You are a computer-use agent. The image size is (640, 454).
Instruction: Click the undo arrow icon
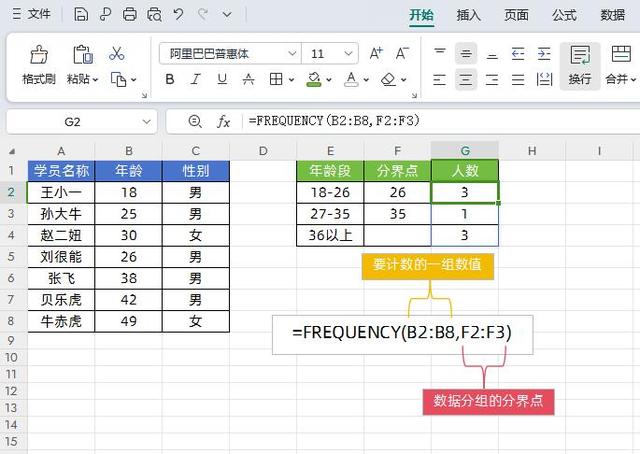(x=178, y=15)
